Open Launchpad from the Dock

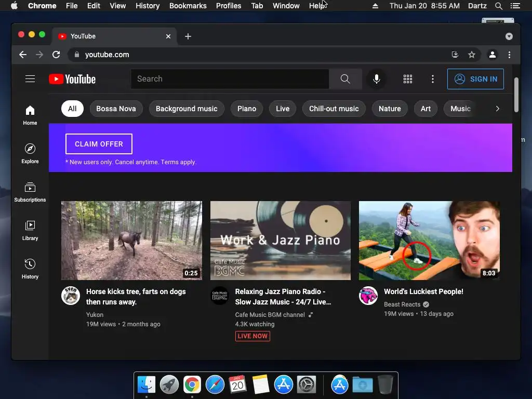tap(169, 385)
